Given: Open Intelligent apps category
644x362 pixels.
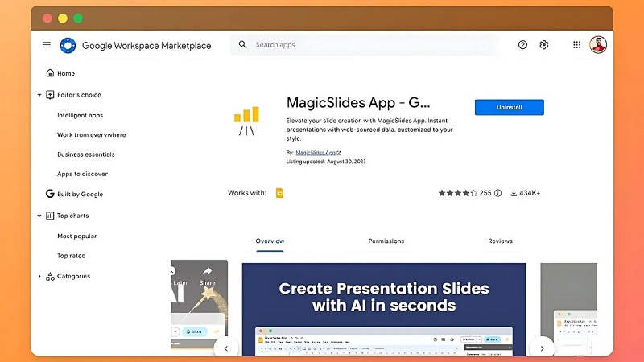Looking at the screenshot, I should (80, 115).
